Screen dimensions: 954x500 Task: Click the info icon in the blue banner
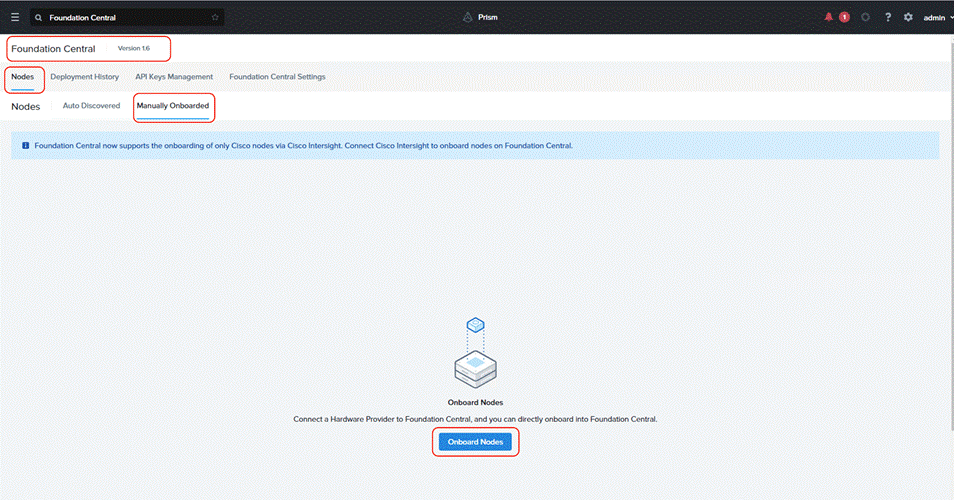[26, 145]
